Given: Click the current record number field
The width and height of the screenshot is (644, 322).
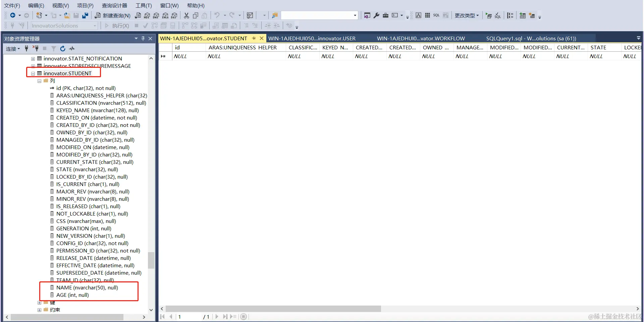Looking at the screenshot, I should pos(189,317).
